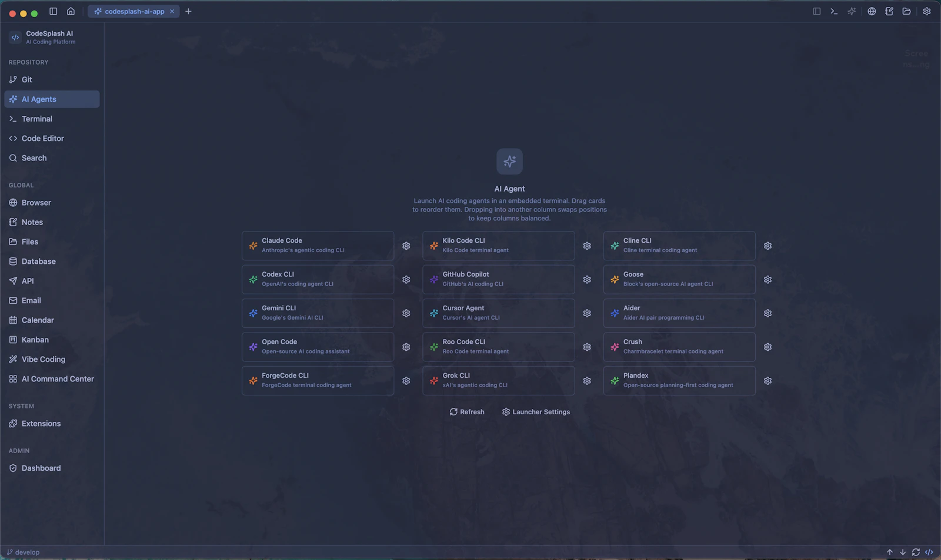Open settings gear for Cursor Agent
941x560 pixels.
coord(587,313)
